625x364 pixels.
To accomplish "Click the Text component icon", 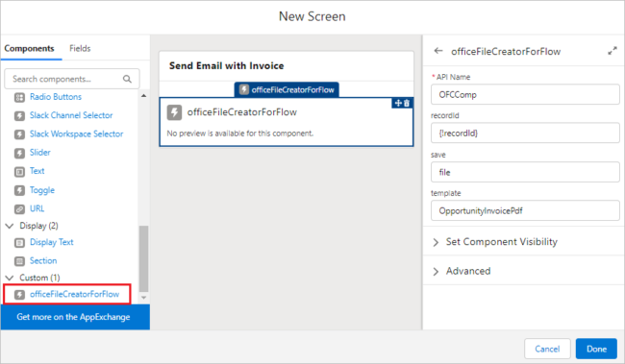I will pos(19,172).
